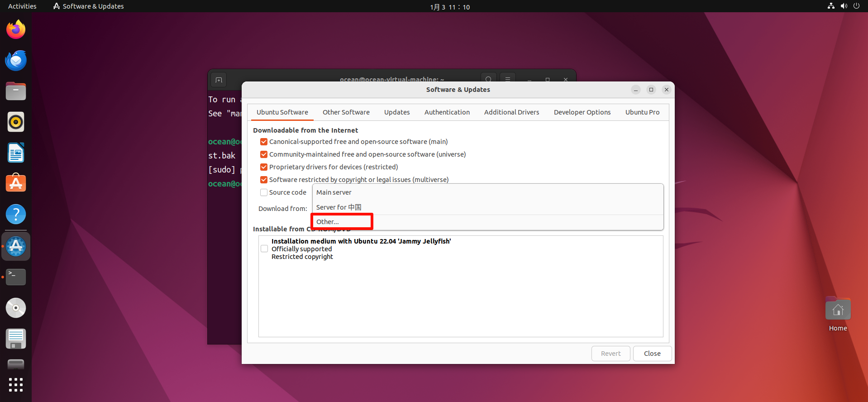
Task: Click the Close button
Action: [x=652, y=354]
